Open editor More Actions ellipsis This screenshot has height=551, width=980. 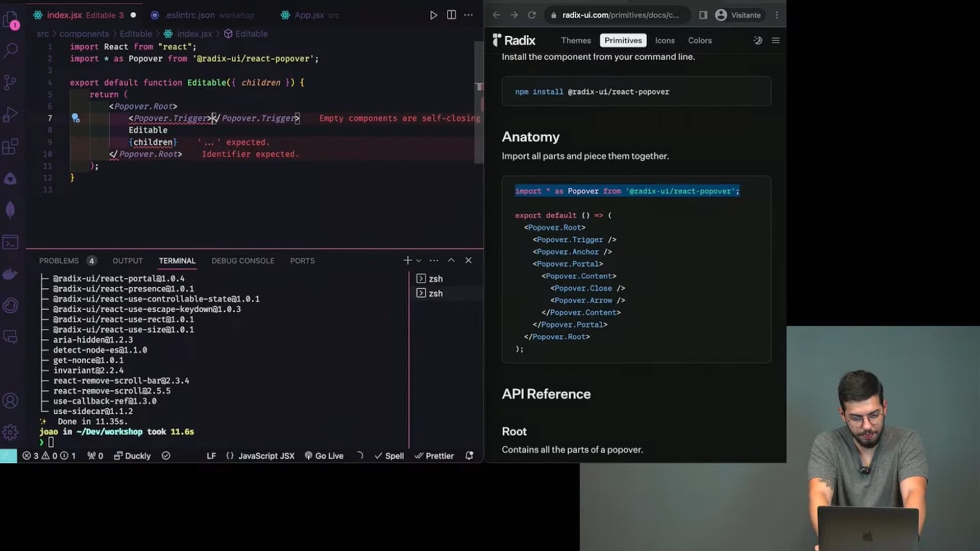(x=469, y=15)
